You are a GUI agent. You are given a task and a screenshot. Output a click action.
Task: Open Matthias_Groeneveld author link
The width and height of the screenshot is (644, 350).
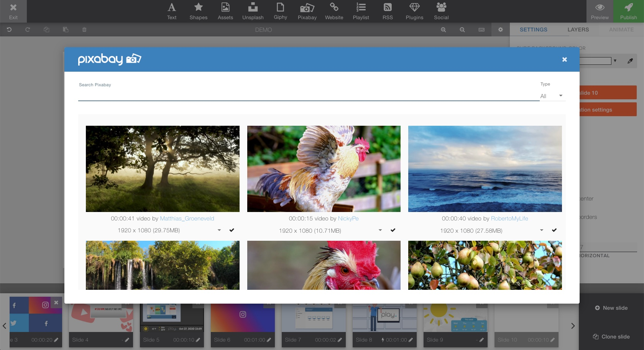[x=187, y=219]
